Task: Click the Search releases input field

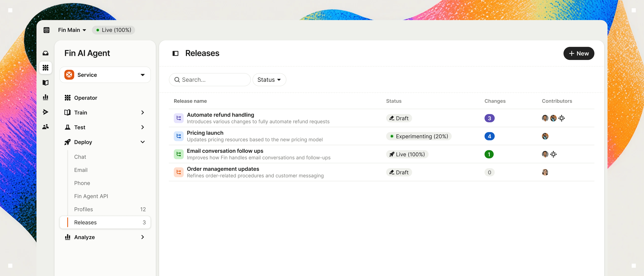Action: pos(210,80)
